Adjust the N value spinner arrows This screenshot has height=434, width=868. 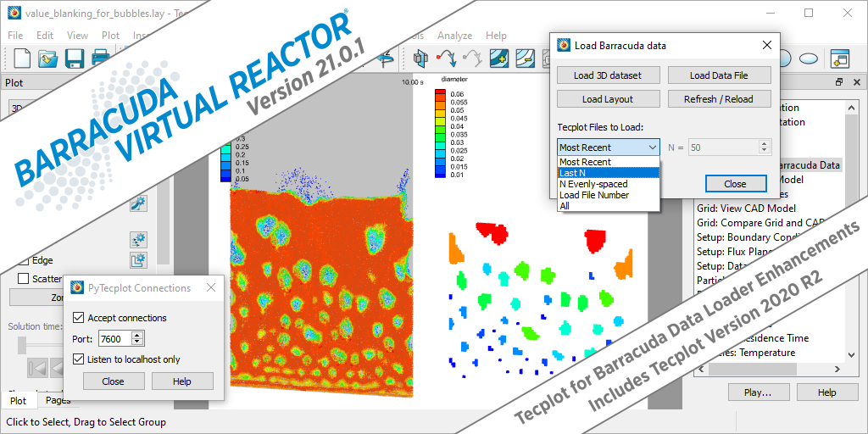point(765,147)
